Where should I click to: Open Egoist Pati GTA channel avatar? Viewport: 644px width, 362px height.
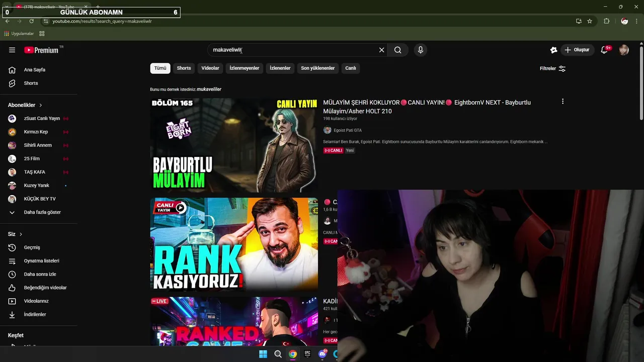tap(327, 130)
